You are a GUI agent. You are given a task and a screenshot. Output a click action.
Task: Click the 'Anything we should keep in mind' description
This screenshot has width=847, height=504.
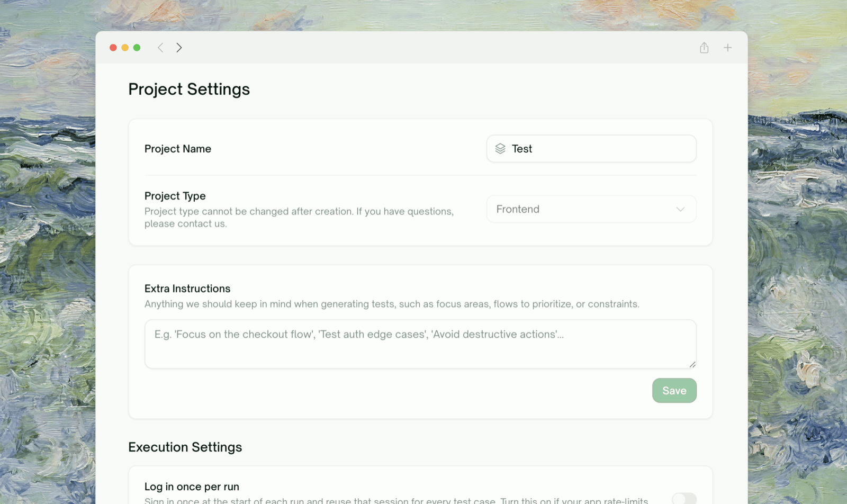(x=392, y=304)
